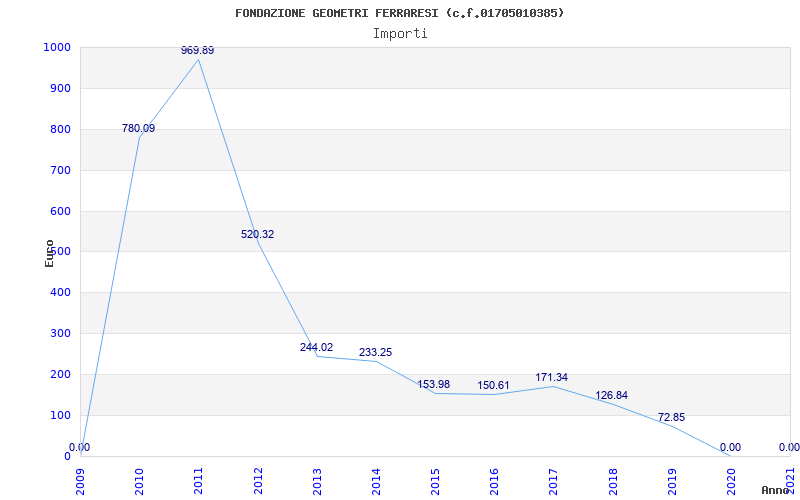Click the 2010 x-axis year label
This screenshot has width=800, height=500.
[139, 481]
